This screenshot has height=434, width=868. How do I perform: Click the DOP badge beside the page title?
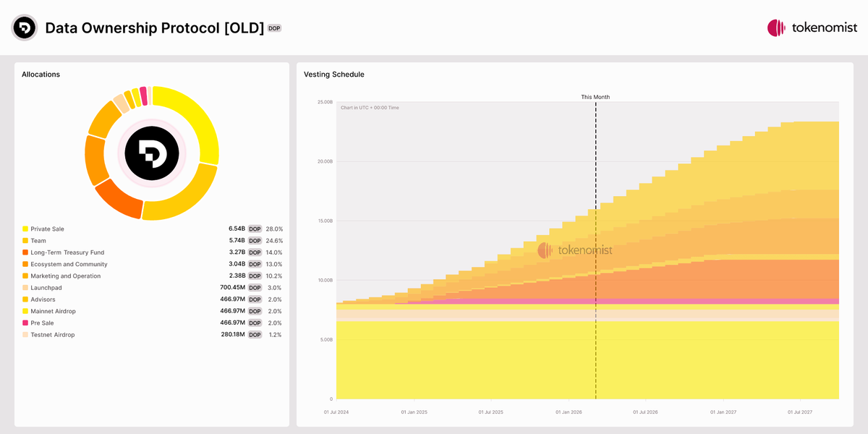pos(273,28)
